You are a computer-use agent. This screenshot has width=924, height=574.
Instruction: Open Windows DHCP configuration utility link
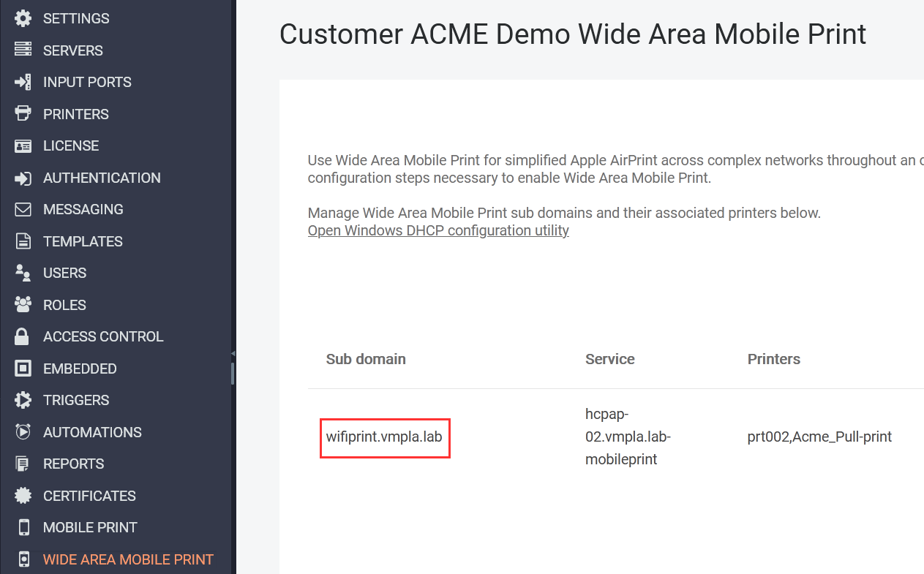coord(438,230)
